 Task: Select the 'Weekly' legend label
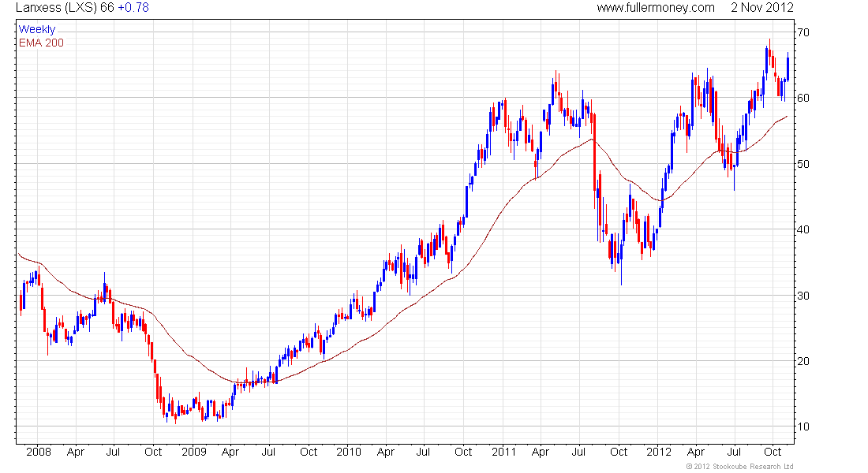(37, 29)
